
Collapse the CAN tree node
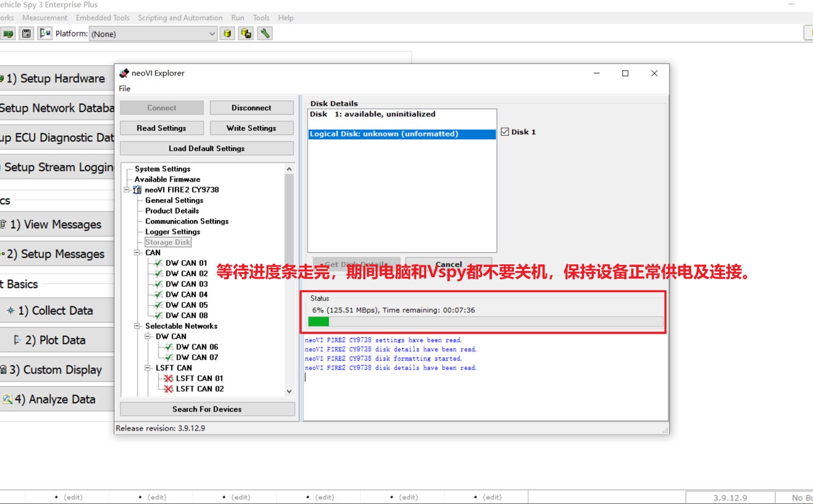click(x=137, y=253)
